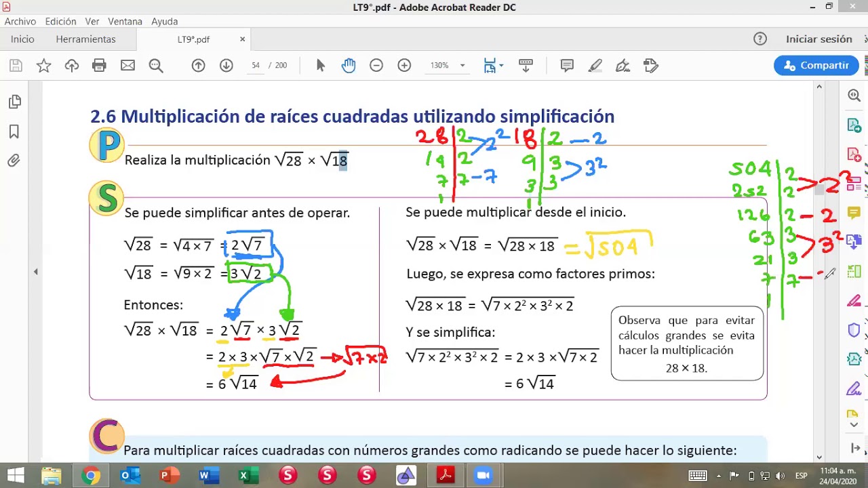The image size is (868, 488).
Task: Go to the next page with the down arrow
Action: point(226,66)
